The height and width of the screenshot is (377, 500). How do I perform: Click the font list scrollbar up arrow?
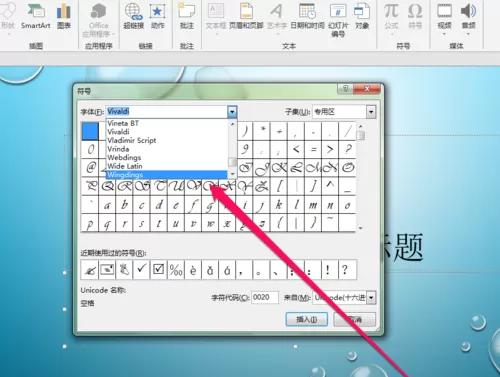[232, 124]
